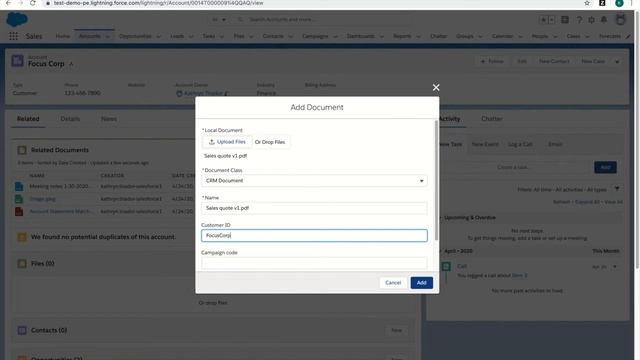
Task: Click Add in the dialog footer
Action: [422, 282]
